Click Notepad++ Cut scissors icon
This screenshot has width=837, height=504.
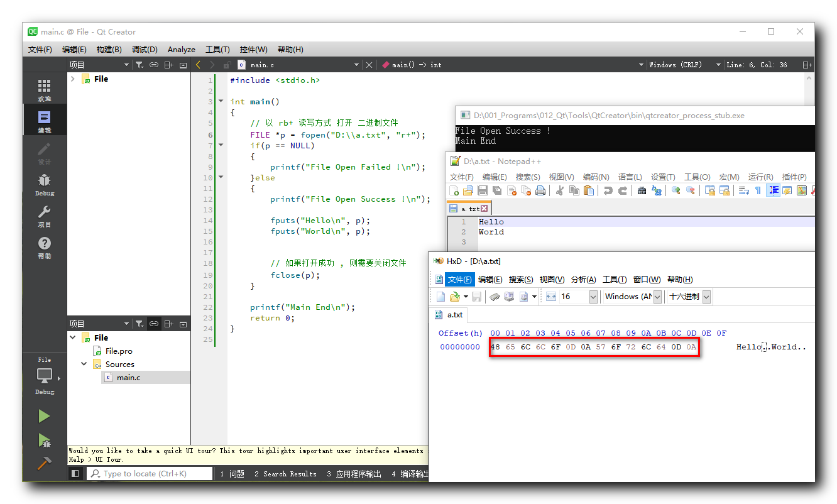point(559,190)
